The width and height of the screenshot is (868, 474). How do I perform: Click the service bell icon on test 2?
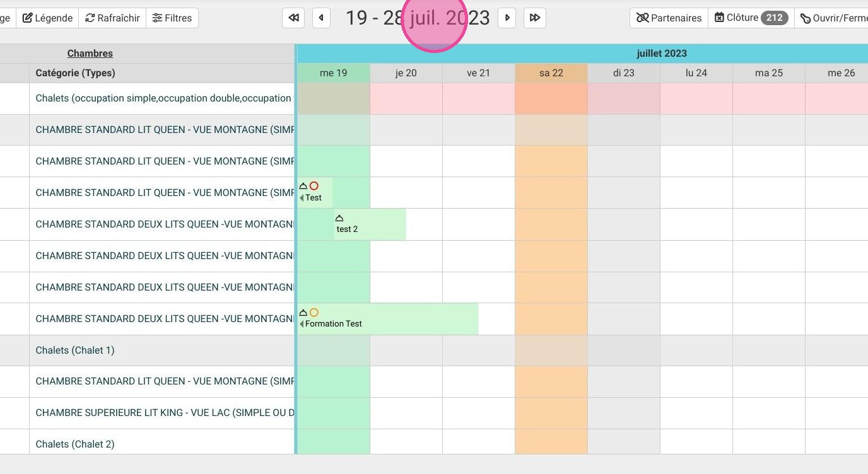click(x=339, y=218)
